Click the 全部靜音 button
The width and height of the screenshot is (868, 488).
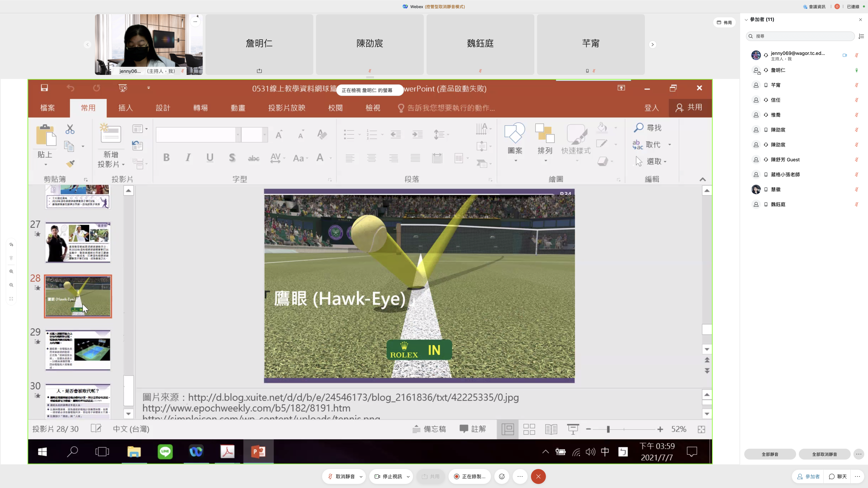point(770,454)
